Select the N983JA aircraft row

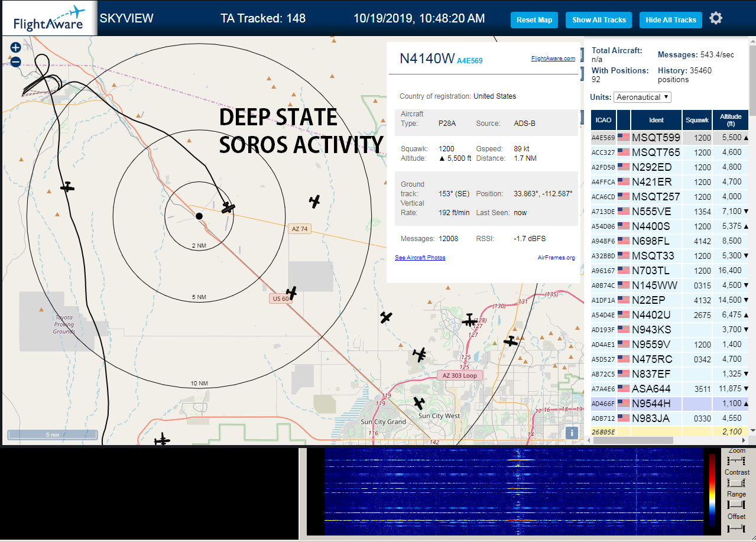coord(670,418)
